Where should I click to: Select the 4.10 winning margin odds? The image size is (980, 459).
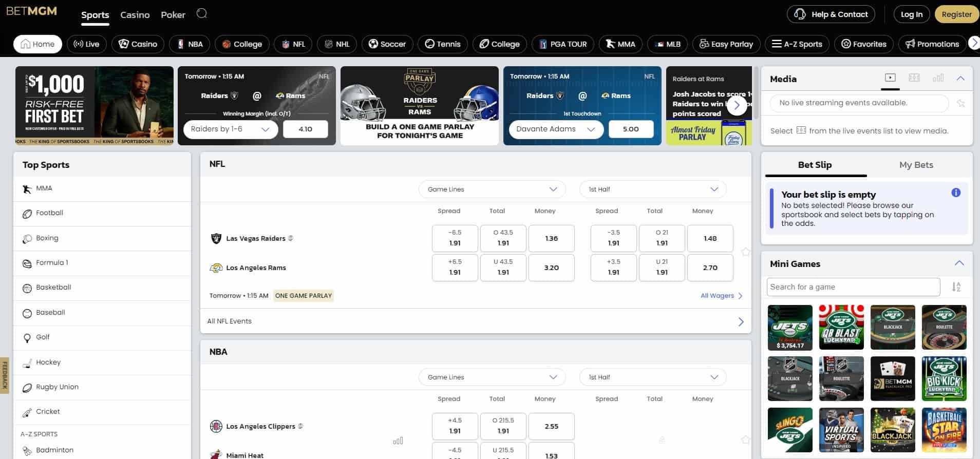click(305, 129)
